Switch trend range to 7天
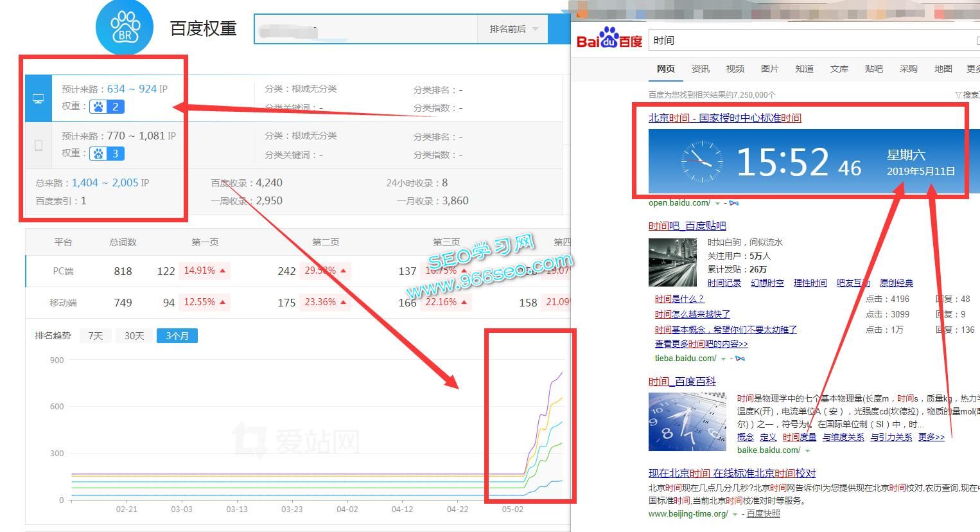980x532 pixels. (95, 336)
